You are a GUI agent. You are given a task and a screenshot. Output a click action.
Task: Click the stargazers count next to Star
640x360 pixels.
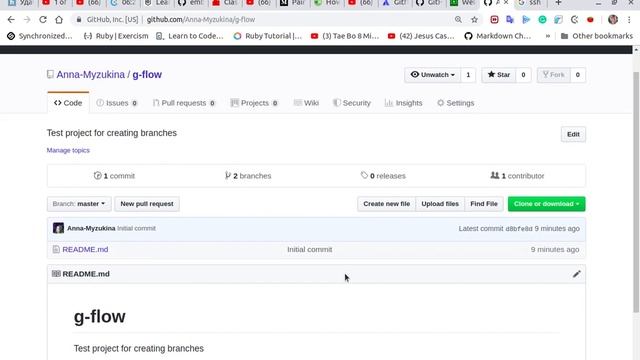tap(523, 75)
